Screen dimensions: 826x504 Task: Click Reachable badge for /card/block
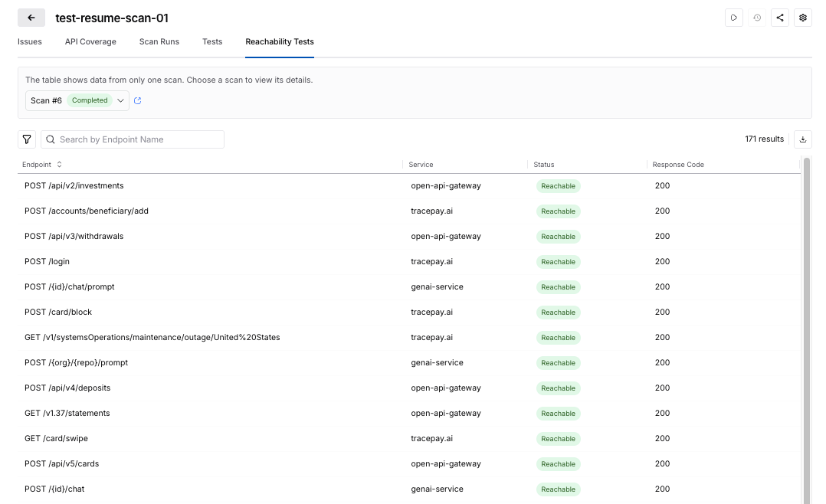coord(558,313)
